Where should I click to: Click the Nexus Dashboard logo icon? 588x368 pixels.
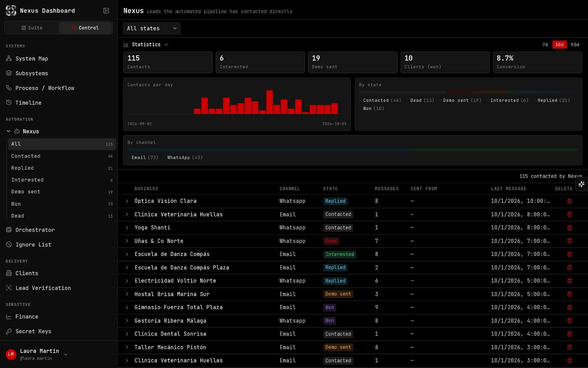point(11,11)
